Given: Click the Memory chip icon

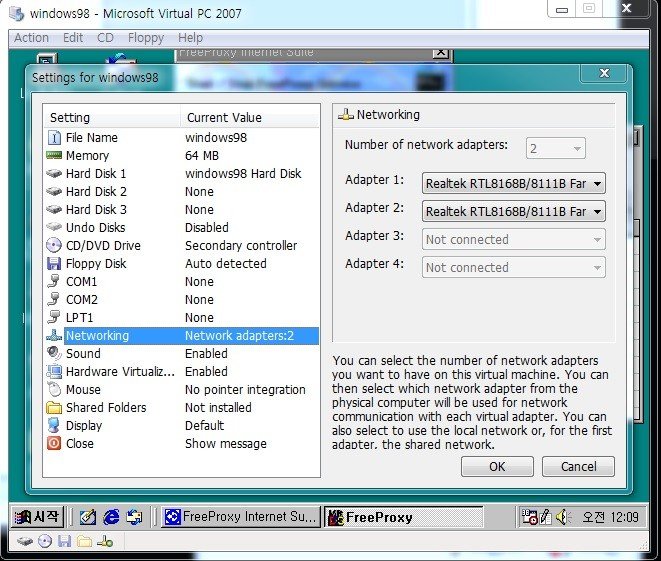Looking at the screenshot, I should (54, 156).
